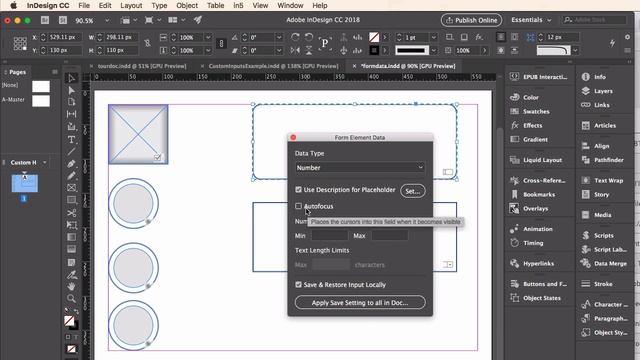Open the Swatches panel
Screen dimensions: 640x360
point(530,111)
